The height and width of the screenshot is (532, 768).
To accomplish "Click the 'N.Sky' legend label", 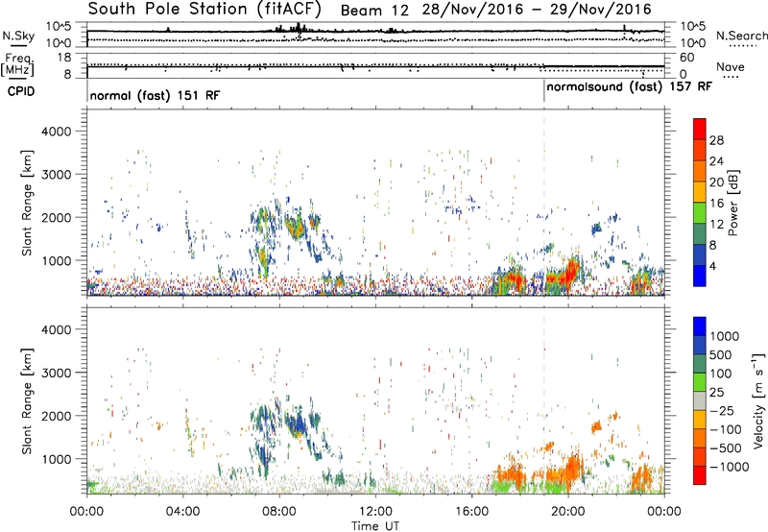I will point(18,36).
